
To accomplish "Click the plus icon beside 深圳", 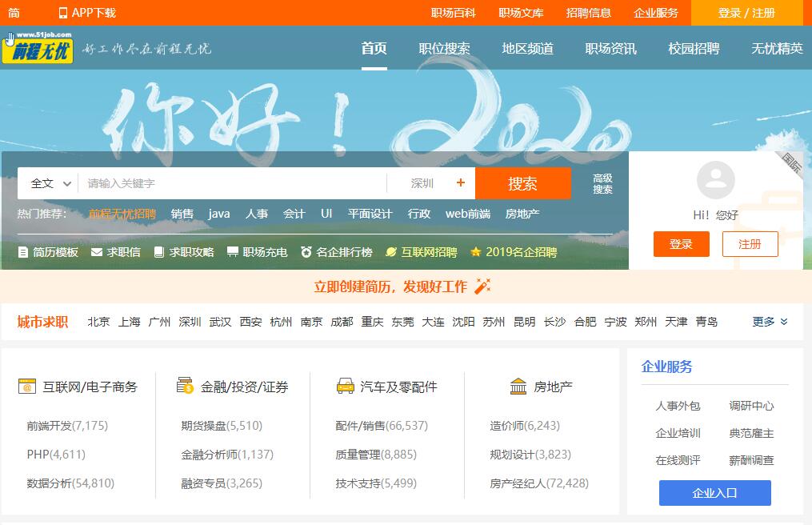I will click(x=460, y=182).
